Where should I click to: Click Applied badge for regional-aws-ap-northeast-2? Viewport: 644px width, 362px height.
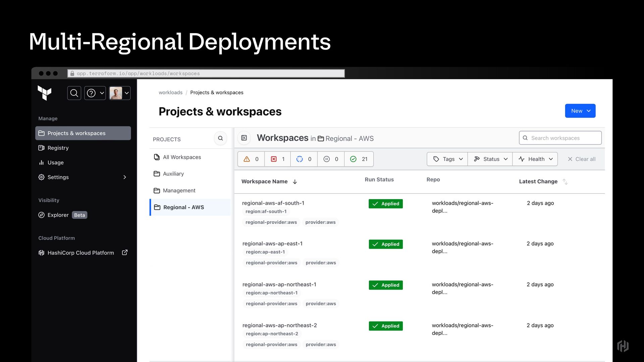point(386,326)
